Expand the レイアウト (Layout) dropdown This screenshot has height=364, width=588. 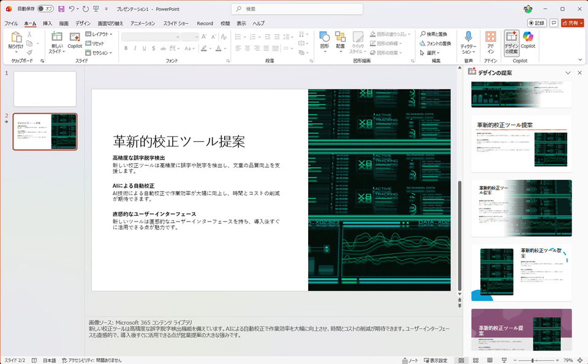pyautogui.click(x=99, y=34)
